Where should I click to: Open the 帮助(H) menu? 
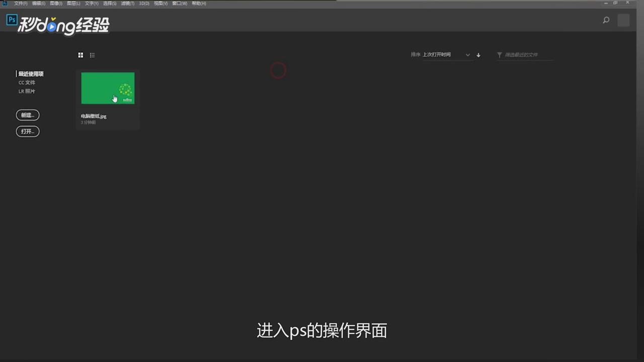click(199, 4)
